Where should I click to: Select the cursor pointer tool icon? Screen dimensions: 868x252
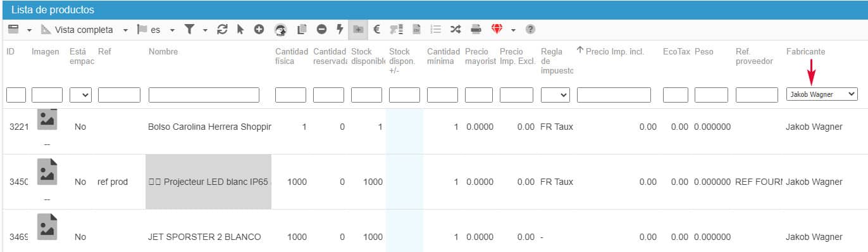[240, 29]
